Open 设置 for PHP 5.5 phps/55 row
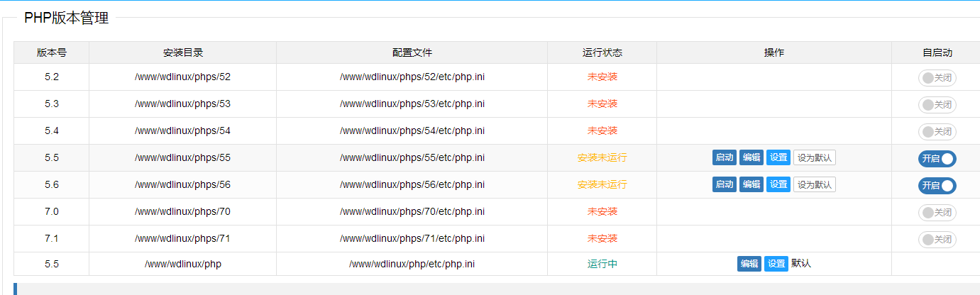Screen dimensions: 980x295 [x=778, y=157]
